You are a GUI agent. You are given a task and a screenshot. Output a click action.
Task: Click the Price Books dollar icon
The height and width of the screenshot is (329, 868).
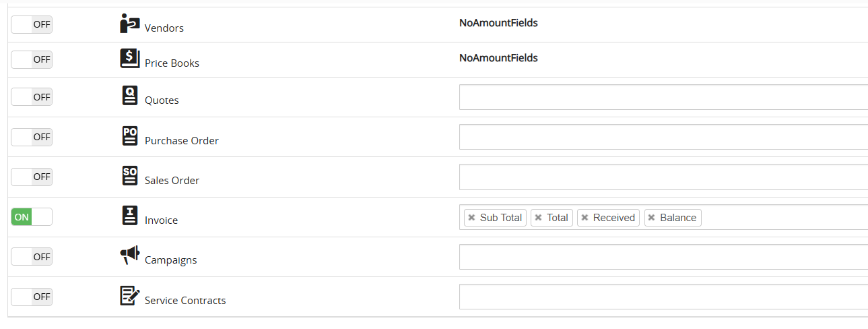point(129,59)
